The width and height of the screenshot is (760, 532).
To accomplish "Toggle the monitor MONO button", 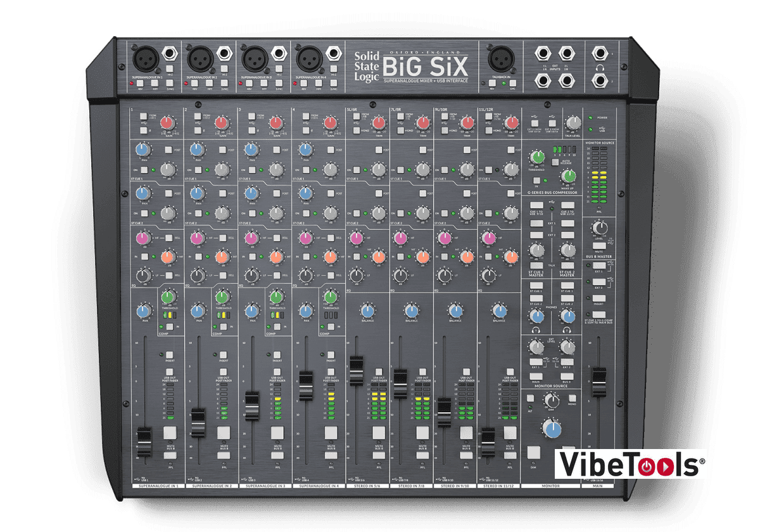I will click(572, 398).
